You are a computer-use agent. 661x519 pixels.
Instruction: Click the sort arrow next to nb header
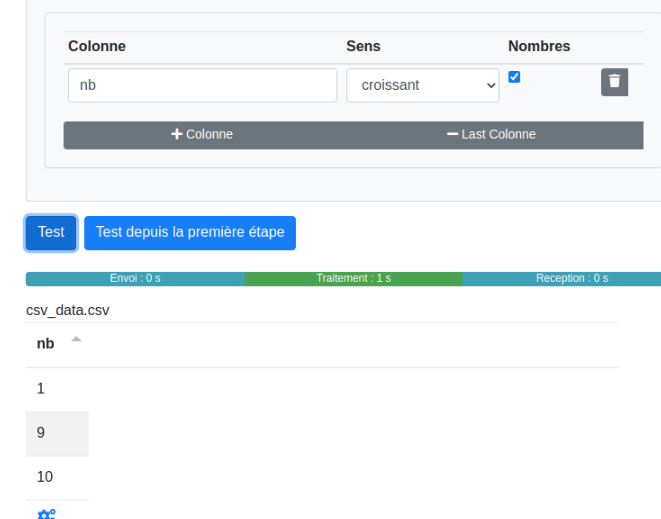click(x=75, y=342)
